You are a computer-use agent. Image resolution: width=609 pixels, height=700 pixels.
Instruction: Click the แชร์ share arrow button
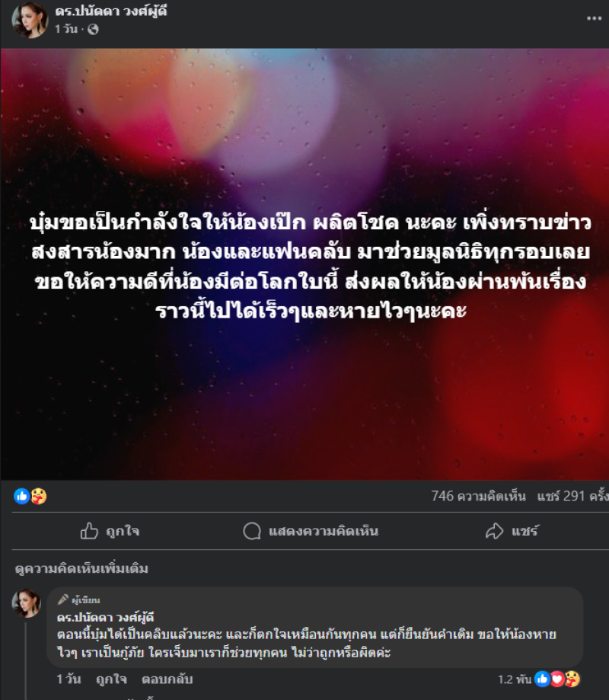tap(512, 531)
